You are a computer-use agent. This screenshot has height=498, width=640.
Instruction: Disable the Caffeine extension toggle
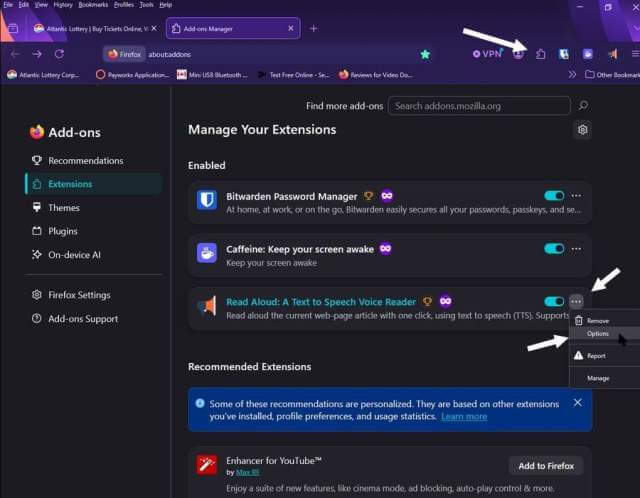click(x=554, y=249)
